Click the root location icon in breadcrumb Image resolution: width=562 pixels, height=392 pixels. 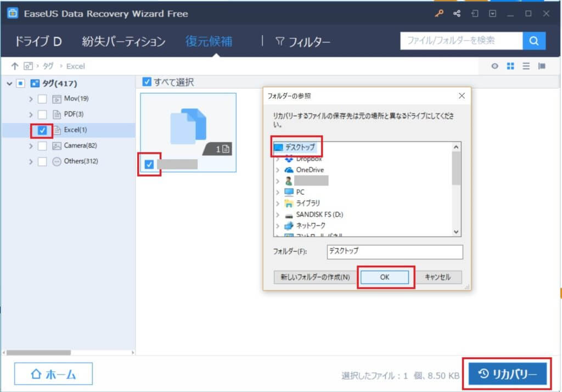(x=28, y=66)
